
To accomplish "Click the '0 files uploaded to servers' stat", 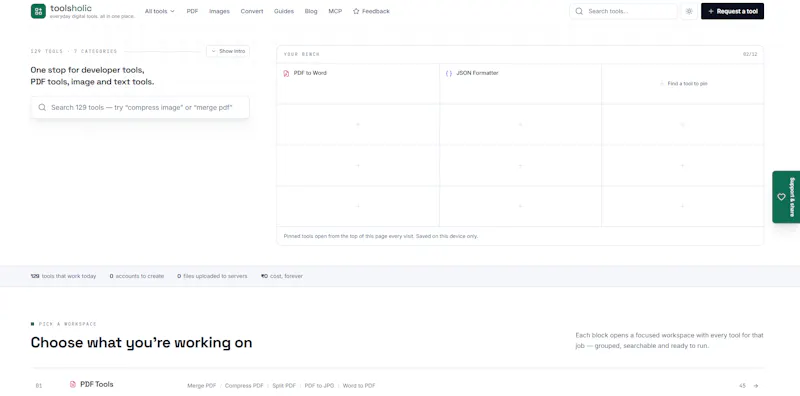I will [x=212, y=276].
